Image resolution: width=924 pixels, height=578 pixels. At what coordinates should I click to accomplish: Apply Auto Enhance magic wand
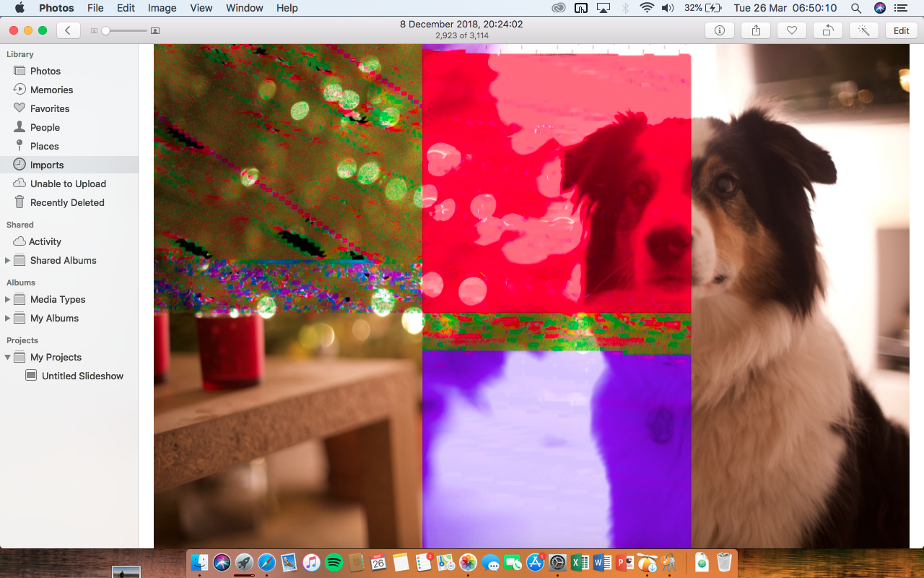pyautogui.click(x=864, y=30)
